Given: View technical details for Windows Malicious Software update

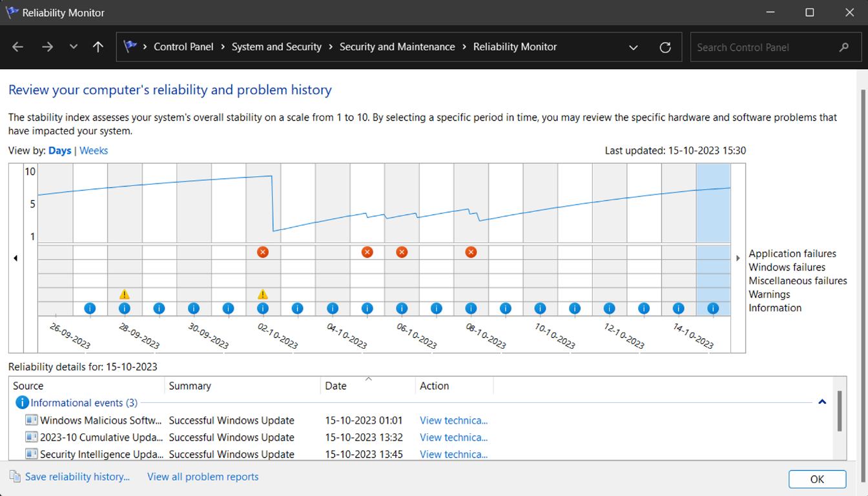Looking at the screenshot, I should pos(453,420).
